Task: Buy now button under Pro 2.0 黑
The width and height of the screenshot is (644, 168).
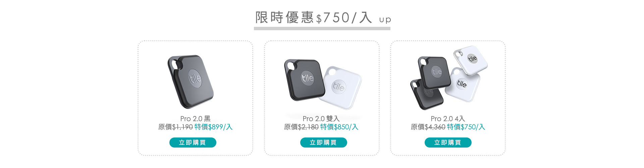Action: tap(193, 143)
